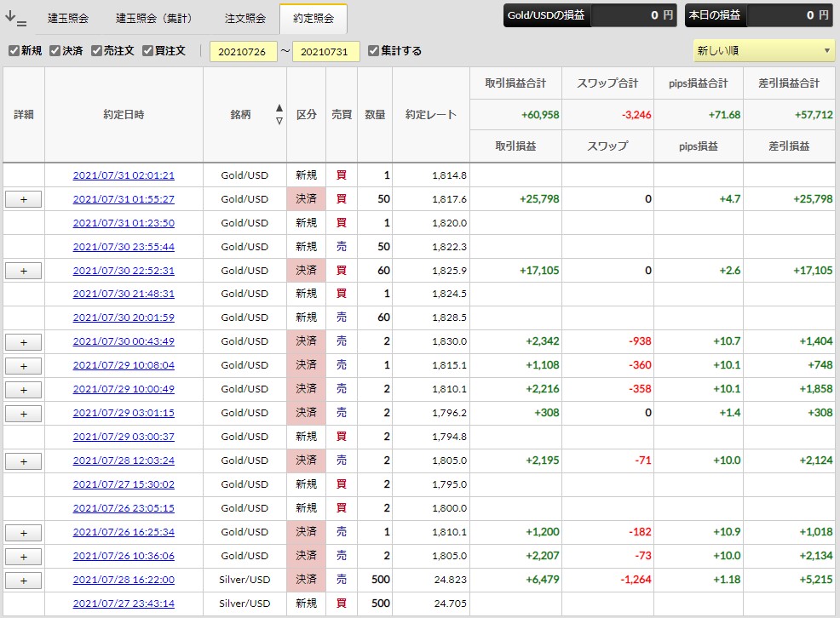The height and width of the screenshot is (618, 840).
Task: Click the 数量 column header
Action: click(x=375, y=115)
